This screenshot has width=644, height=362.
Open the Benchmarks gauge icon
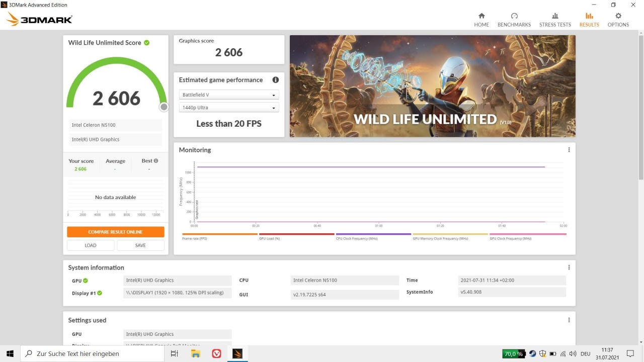tap(514, 16)
